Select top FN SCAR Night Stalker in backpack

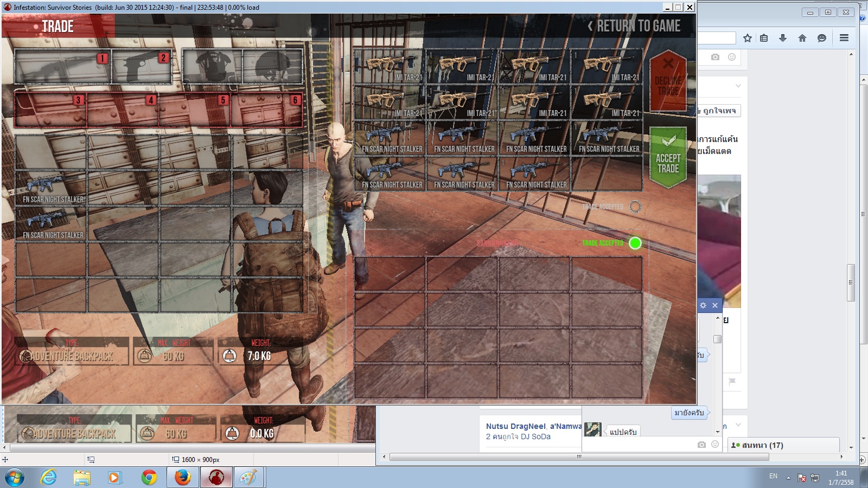click(51, 188)
